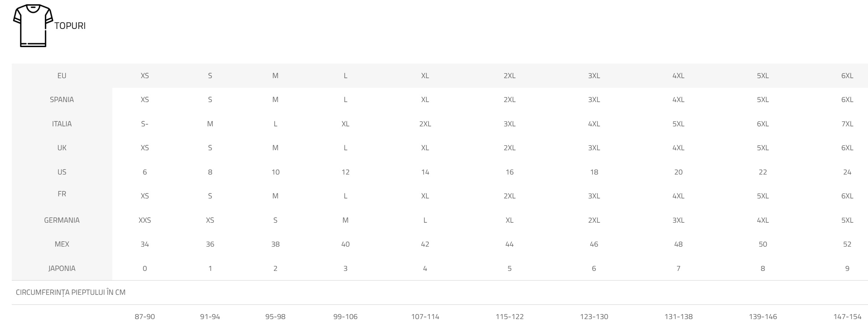Screen dimensions: 868x328
Task: Click the t-shirt icon beside TOPURI
Action: tap(33, 26)
